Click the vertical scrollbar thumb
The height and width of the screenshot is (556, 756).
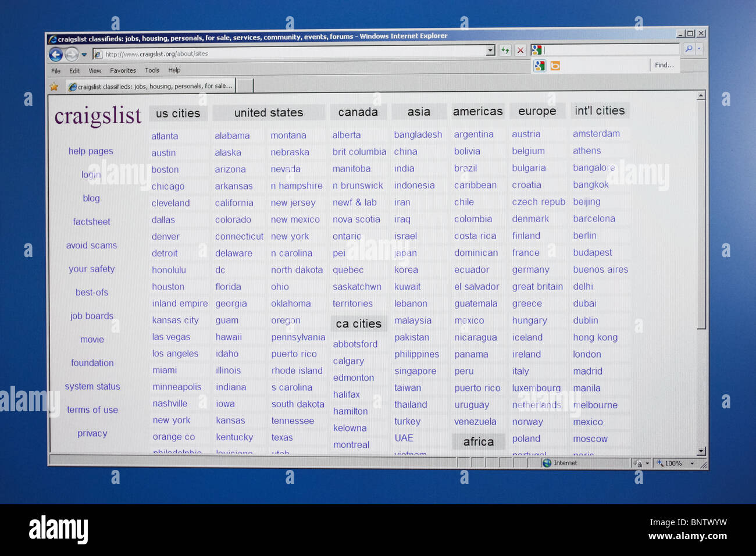701,215
